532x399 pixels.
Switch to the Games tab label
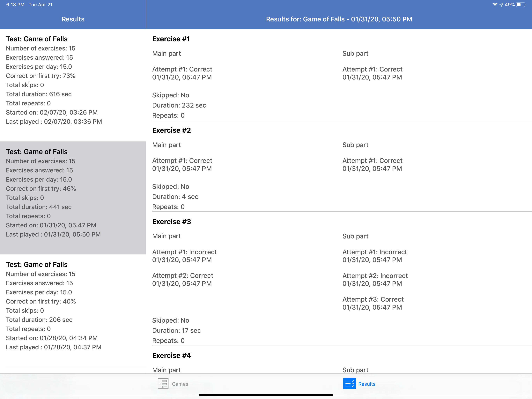coord(180,384)
